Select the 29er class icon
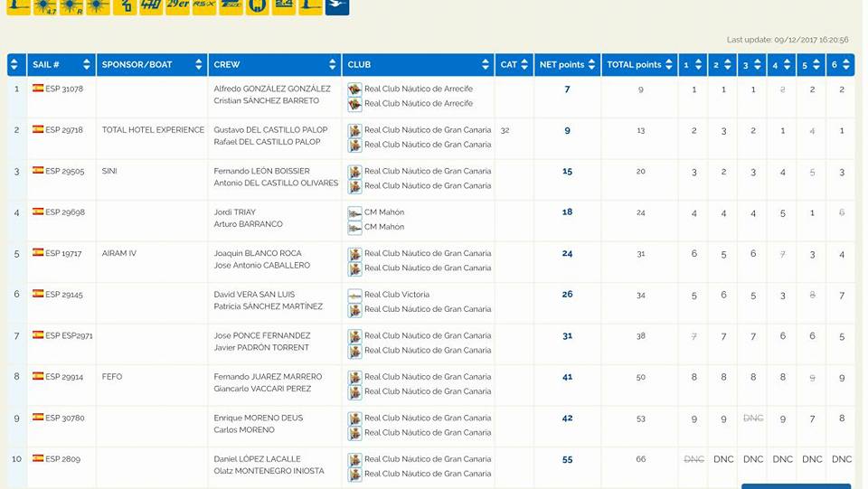Viewport: 868px width, 489px height. [177, 5]
